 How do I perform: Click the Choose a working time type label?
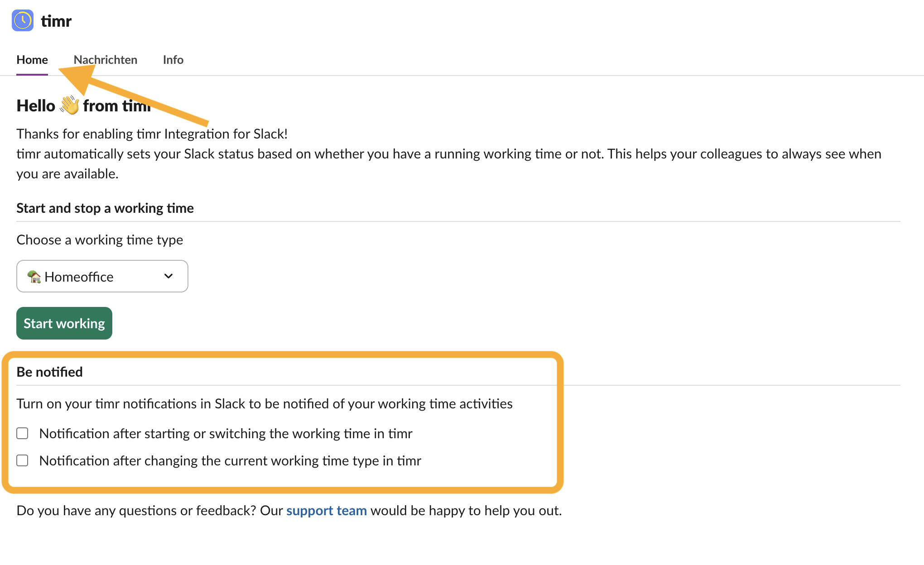(x=100, y=240)
